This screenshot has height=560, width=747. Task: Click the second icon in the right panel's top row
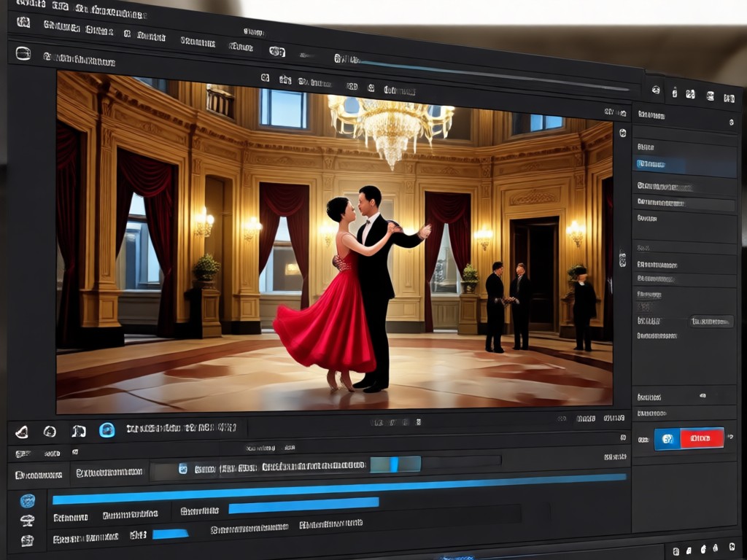[675, 93]
